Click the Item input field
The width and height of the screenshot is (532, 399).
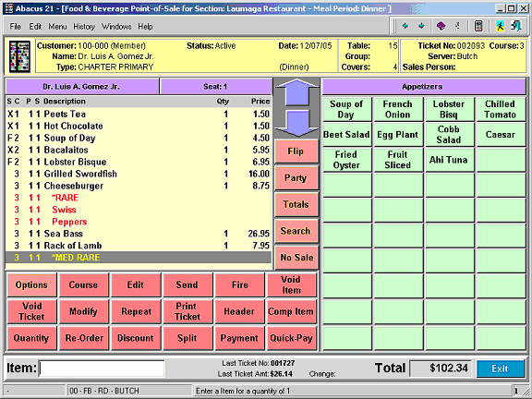point(102,369)
